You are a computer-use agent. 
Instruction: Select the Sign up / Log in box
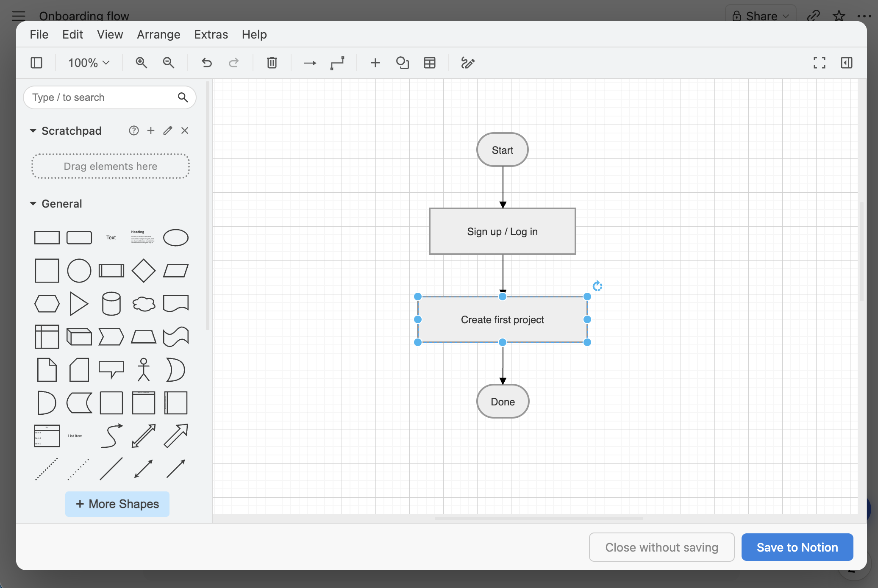503,232
